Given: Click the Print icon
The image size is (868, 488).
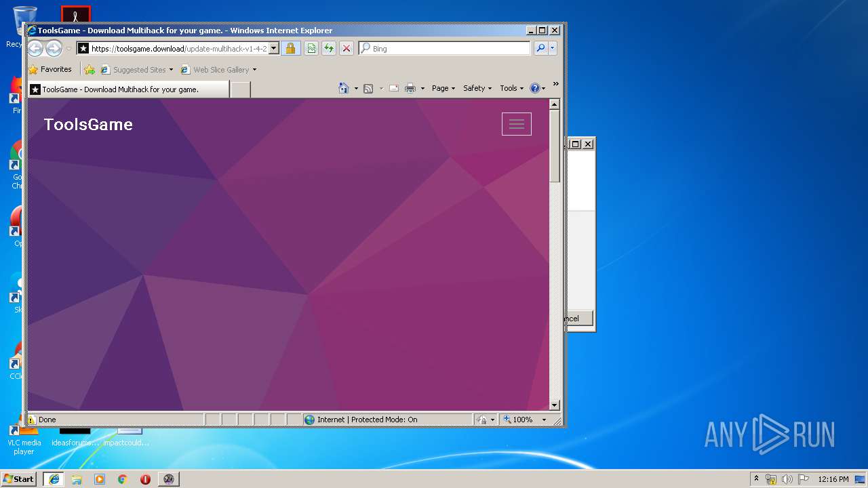Looking at the screenshot, I should coord(410,89).
